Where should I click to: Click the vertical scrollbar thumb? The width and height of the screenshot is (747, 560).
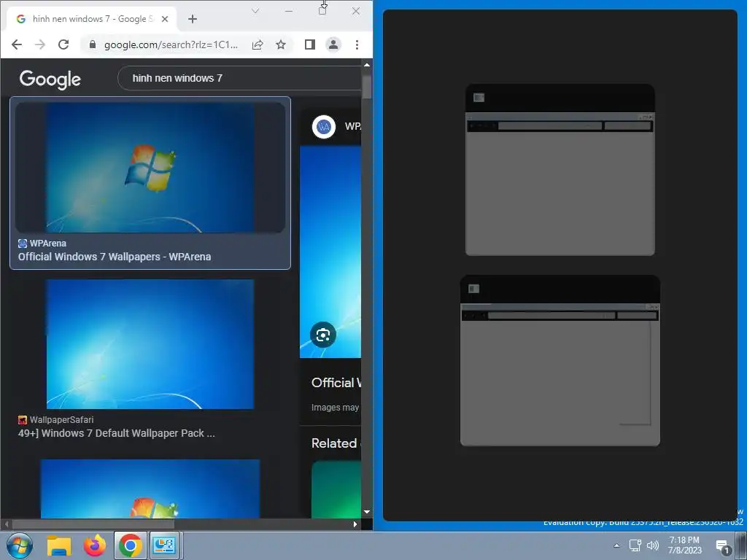367,87
